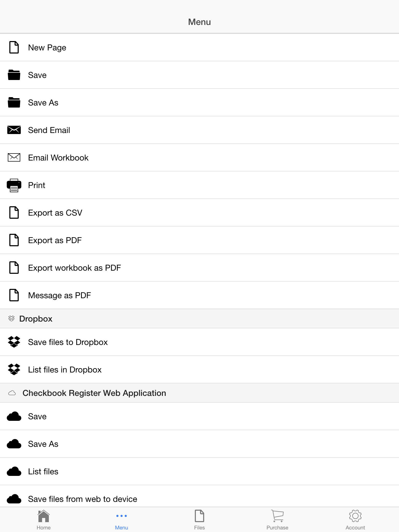Choose Export as PDF
Image resolution: width=399 pixels, height=532 pixels.
pos(199,240)
